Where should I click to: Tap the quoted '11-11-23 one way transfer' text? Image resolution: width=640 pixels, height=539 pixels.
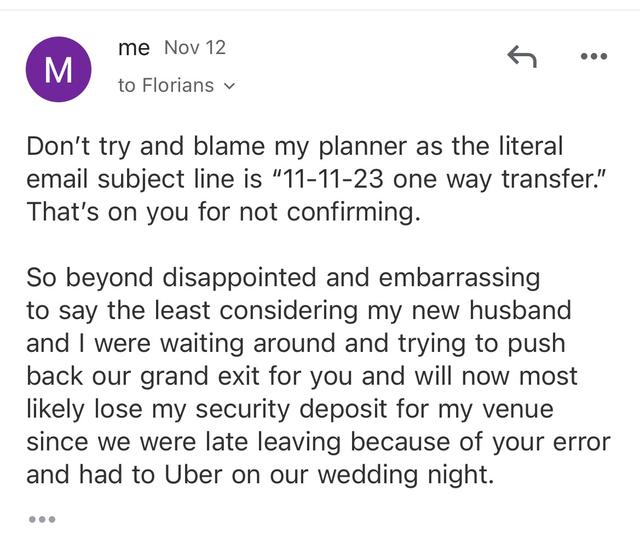click(x=439, y=180)
